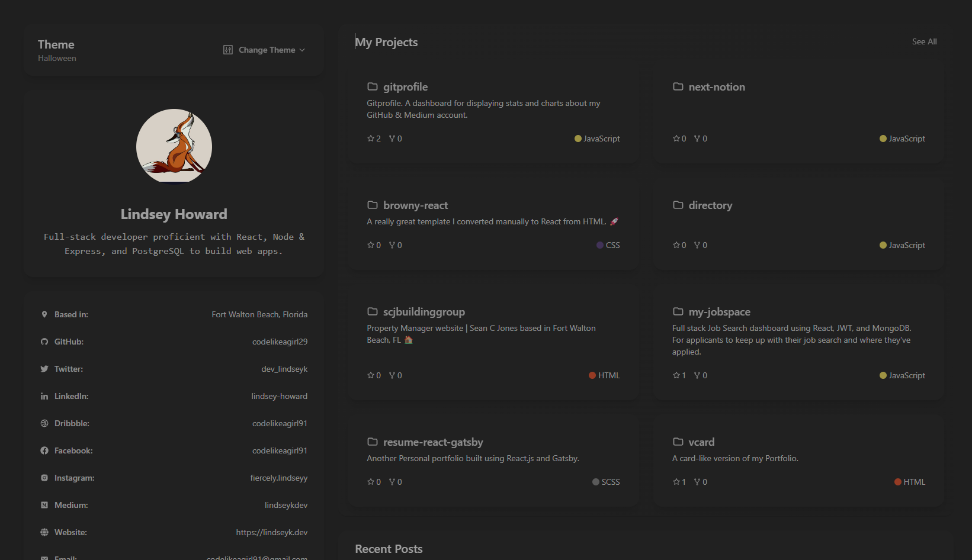Click the LinkedIn icon in the sidebar
Image resolution: width=972 pixels, height=560 pixels.
coord(44,396)
